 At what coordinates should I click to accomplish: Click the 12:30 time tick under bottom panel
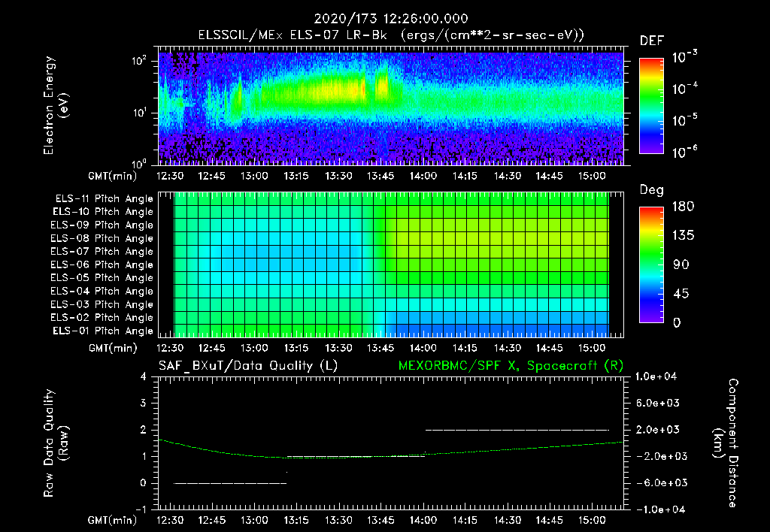tap(170, 520)
